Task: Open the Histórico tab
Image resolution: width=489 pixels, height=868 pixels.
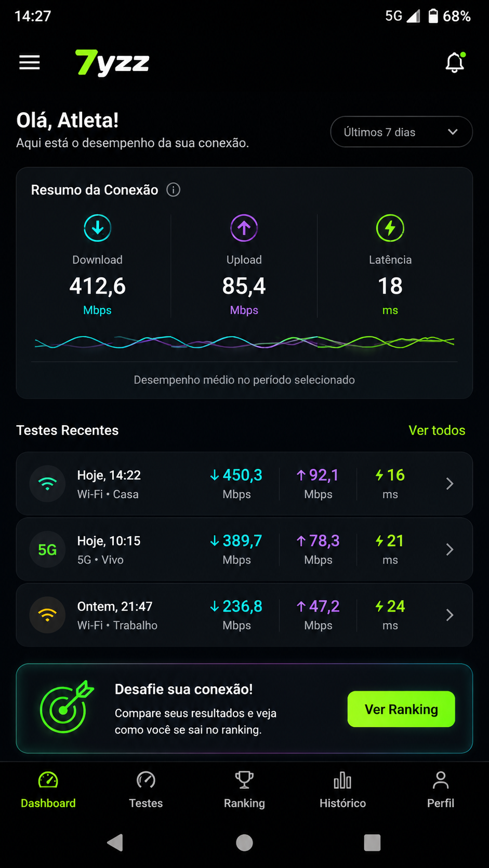Action: coord(342,790)
